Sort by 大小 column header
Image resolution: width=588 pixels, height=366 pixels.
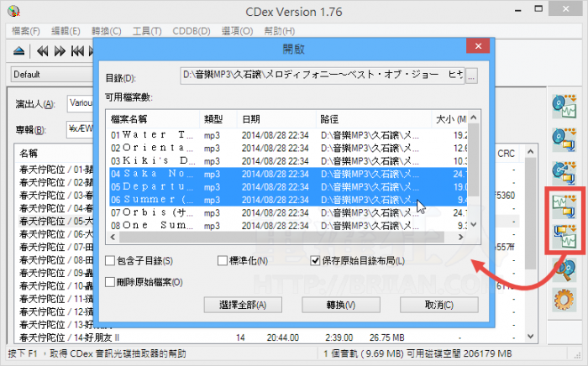click(x=449, y=119)
